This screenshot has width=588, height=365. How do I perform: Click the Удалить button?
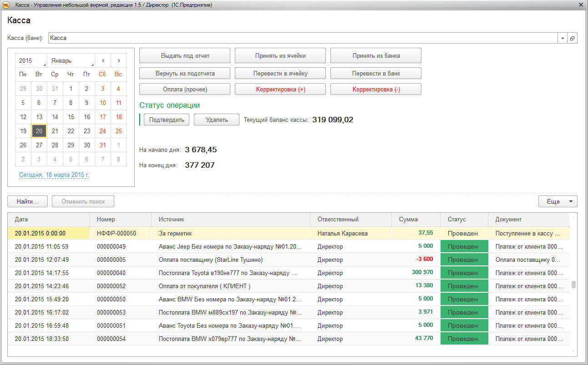(217, 120)
